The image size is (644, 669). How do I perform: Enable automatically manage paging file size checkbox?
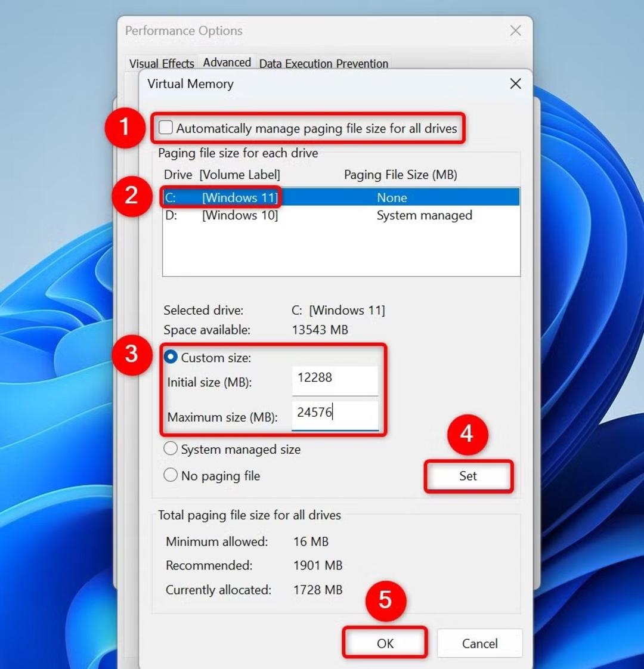(166, 128)
